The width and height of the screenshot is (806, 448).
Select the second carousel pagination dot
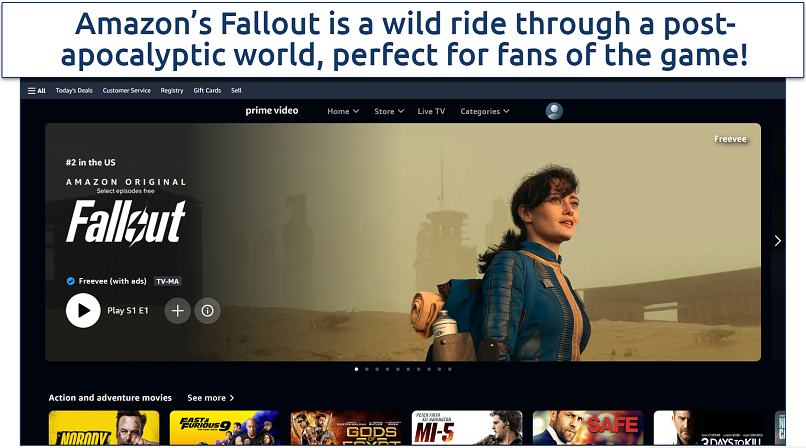tap(367, 369)
